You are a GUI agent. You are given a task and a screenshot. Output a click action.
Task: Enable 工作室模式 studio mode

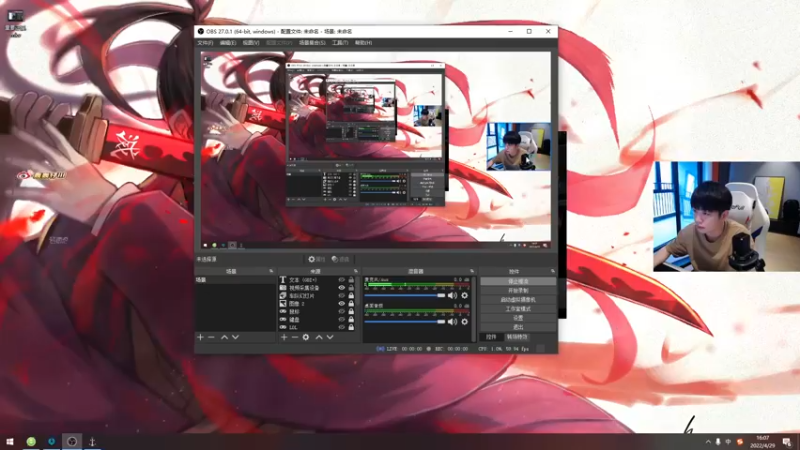(x=518, y=309)
